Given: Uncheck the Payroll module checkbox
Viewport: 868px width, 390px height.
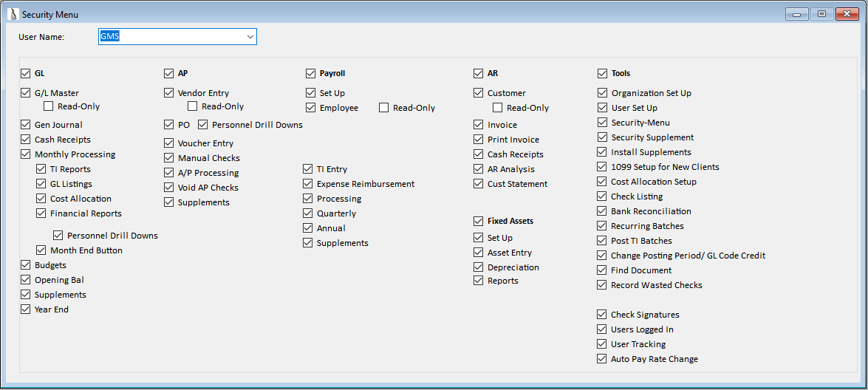Looking at the screenshot, I should tap(310, 73).
